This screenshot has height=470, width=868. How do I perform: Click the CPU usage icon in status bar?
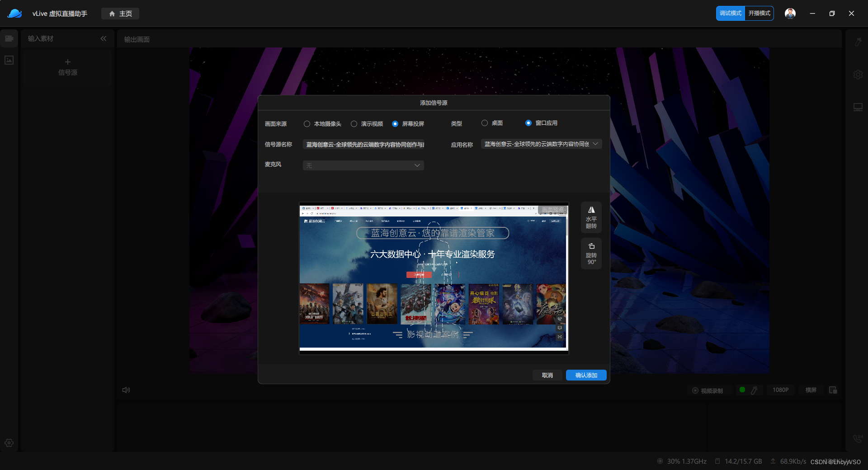tap(660, 461)
